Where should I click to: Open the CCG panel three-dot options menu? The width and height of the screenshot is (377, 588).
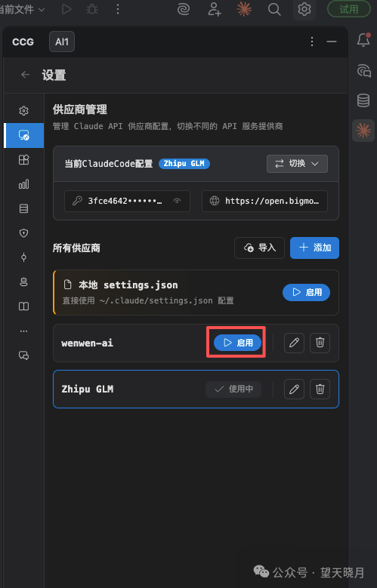pyautogui.click(x=312, y=42)
